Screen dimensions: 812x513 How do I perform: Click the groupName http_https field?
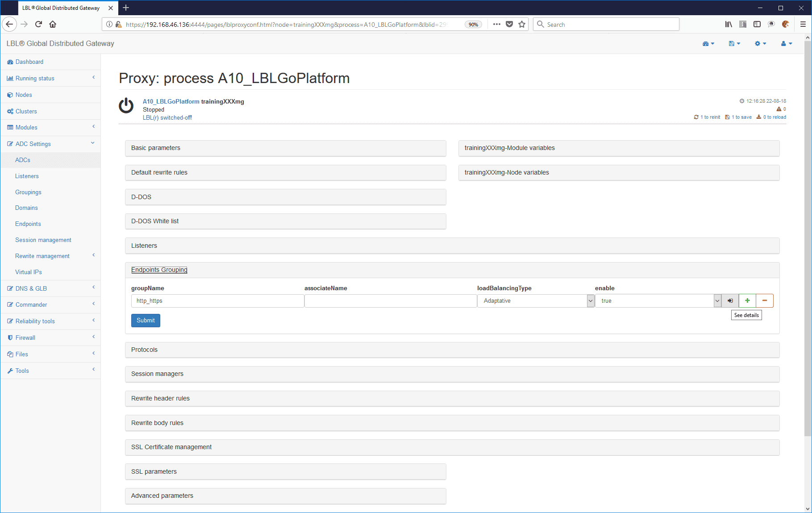217,301
